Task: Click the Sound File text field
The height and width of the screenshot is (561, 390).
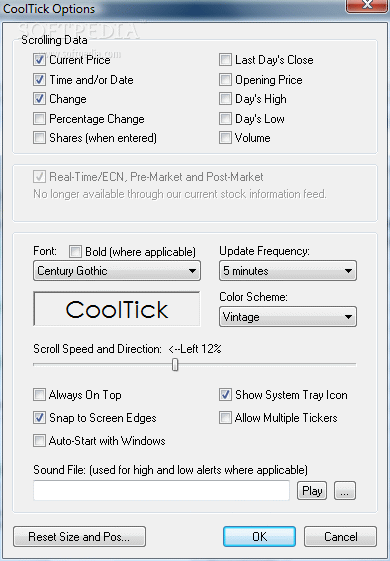Action: point(161,491)
